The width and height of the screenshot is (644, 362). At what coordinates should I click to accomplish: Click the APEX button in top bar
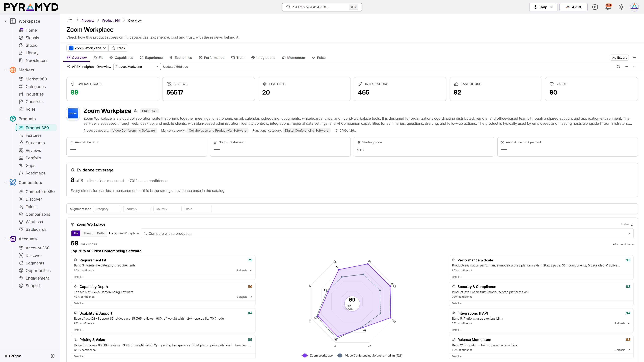(x=574, y=7)
